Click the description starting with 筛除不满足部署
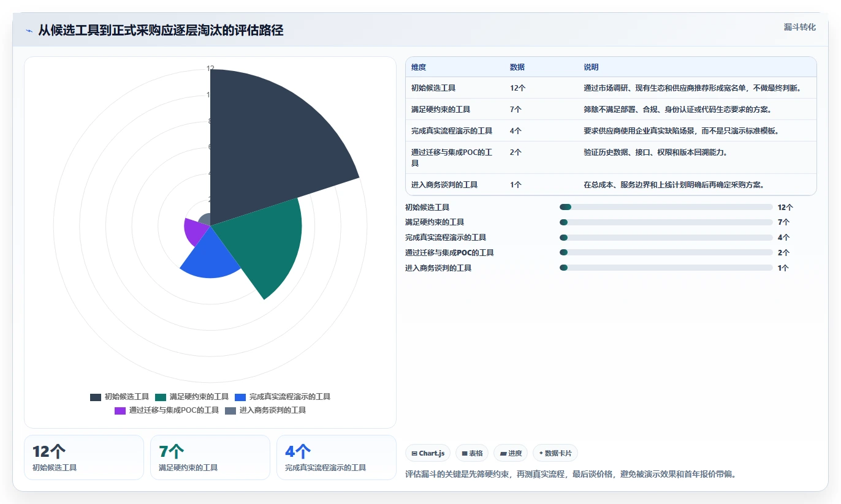This screenshot has width=841, height=504. tap(677, 110)
